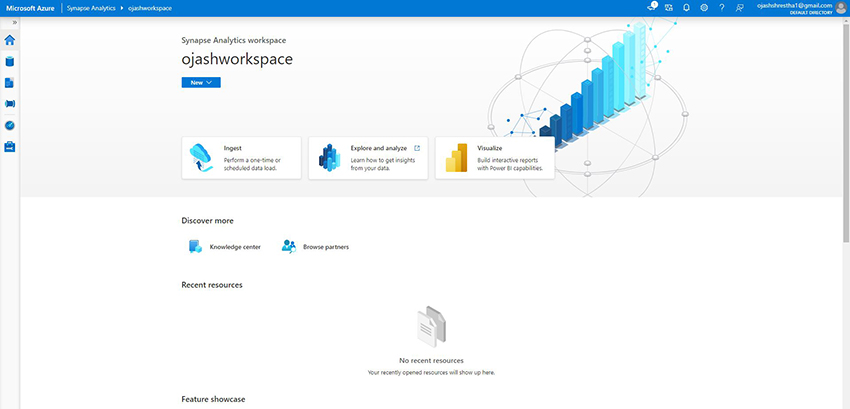850x409 pixels.
Task: Open the Data hub cylinder icon
Action: [10, 61]
